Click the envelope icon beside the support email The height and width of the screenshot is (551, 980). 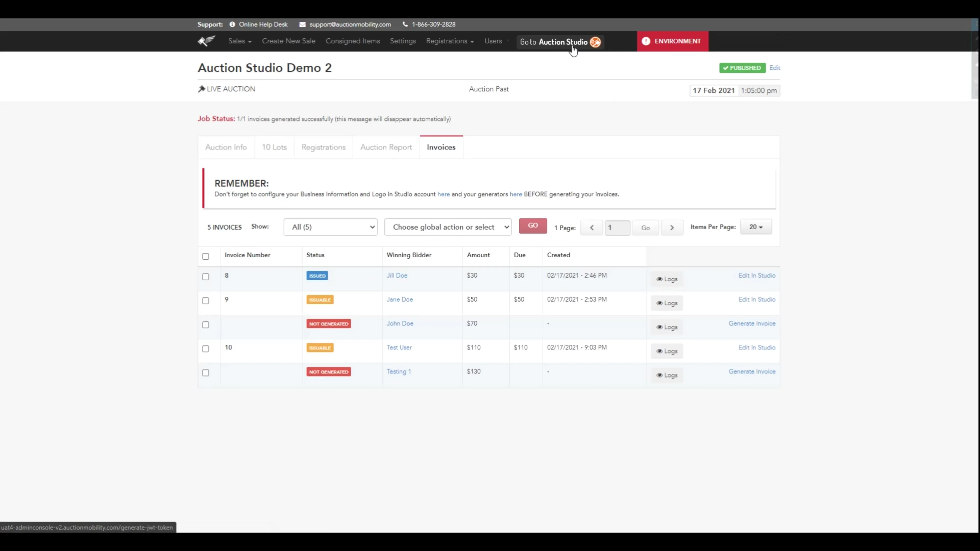pos(302,24)
